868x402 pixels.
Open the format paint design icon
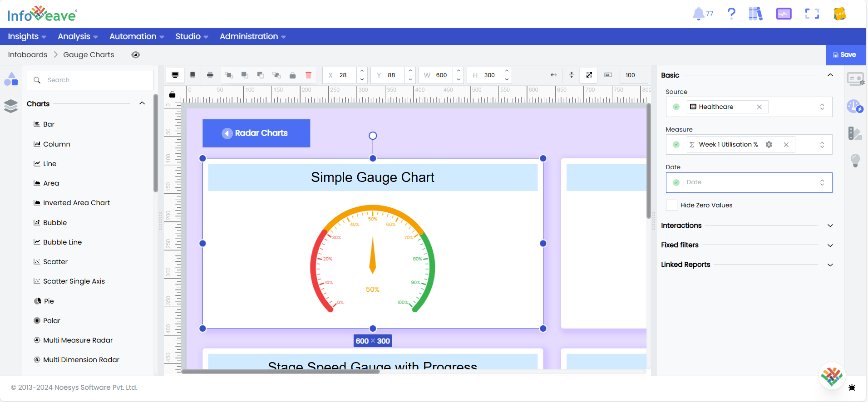(855, 133)
